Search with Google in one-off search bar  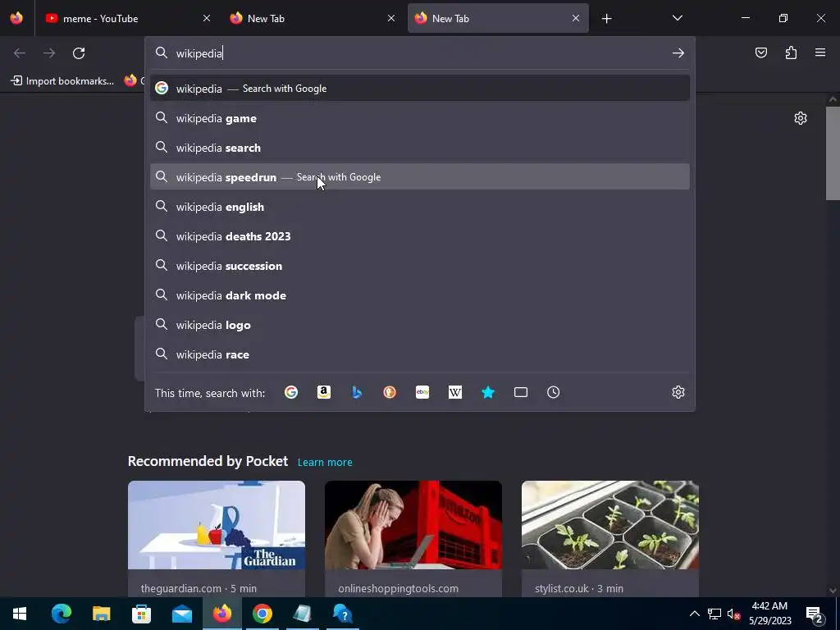291,393
